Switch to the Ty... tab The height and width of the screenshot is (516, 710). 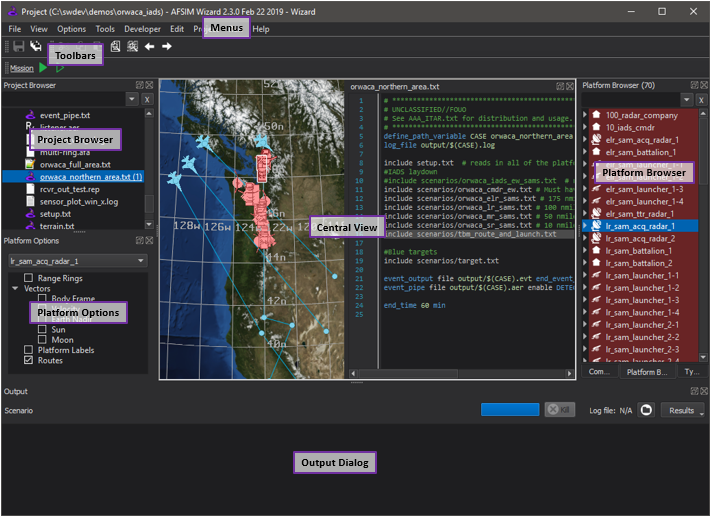(x=692, y=372)
